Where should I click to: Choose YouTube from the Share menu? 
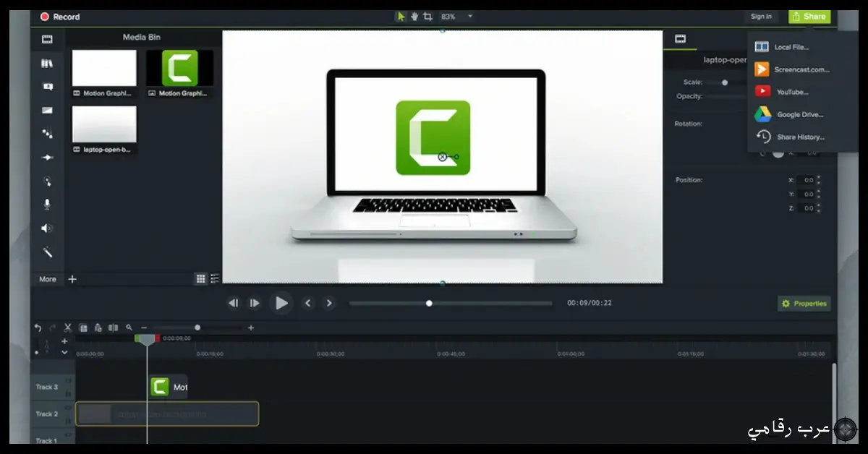(791, 92)
